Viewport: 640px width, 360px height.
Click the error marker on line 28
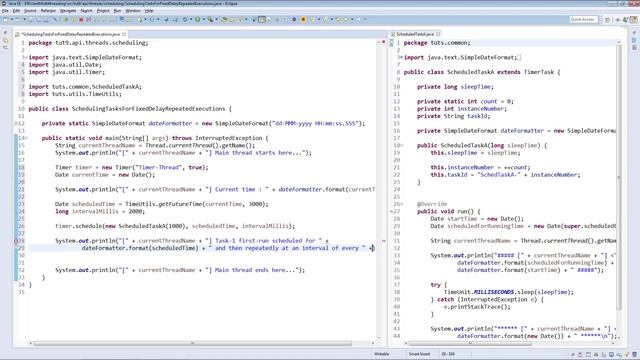point(16,241)
